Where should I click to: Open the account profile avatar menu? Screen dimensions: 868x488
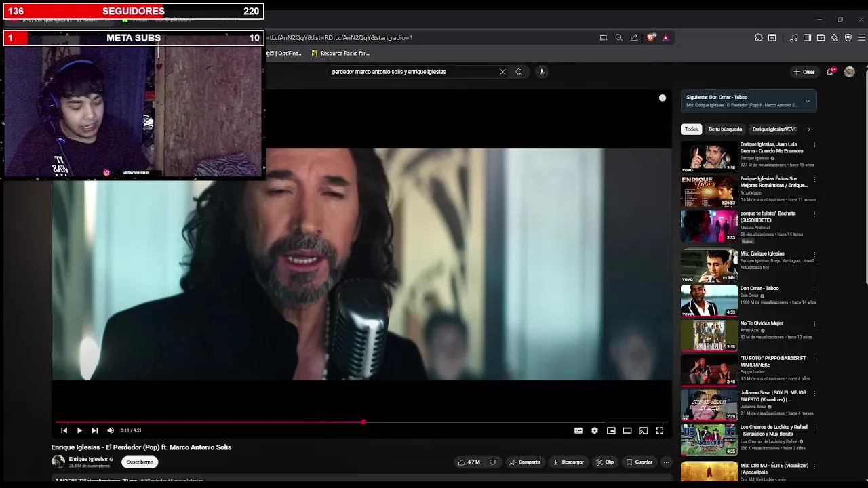coord(850,72)
